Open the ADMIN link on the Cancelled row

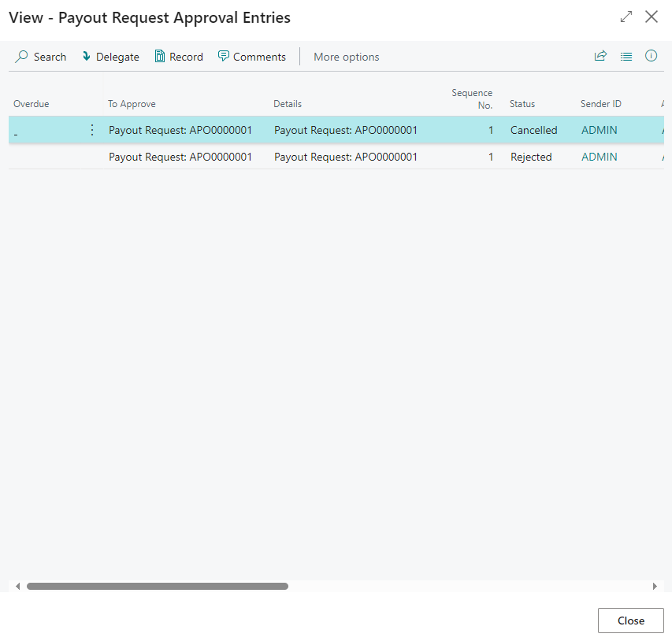[599, 130]
